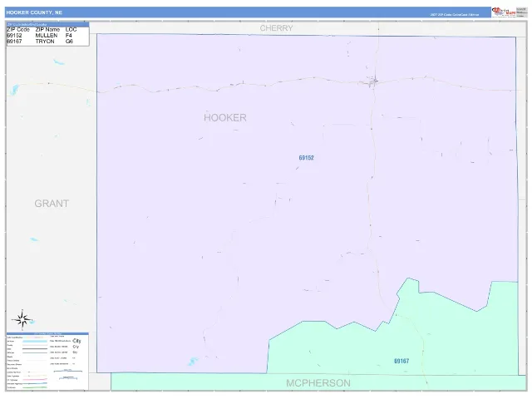Select the 'HOOKER COUNTY, NE' map title

pyautogui.click(x=34, y=12)
